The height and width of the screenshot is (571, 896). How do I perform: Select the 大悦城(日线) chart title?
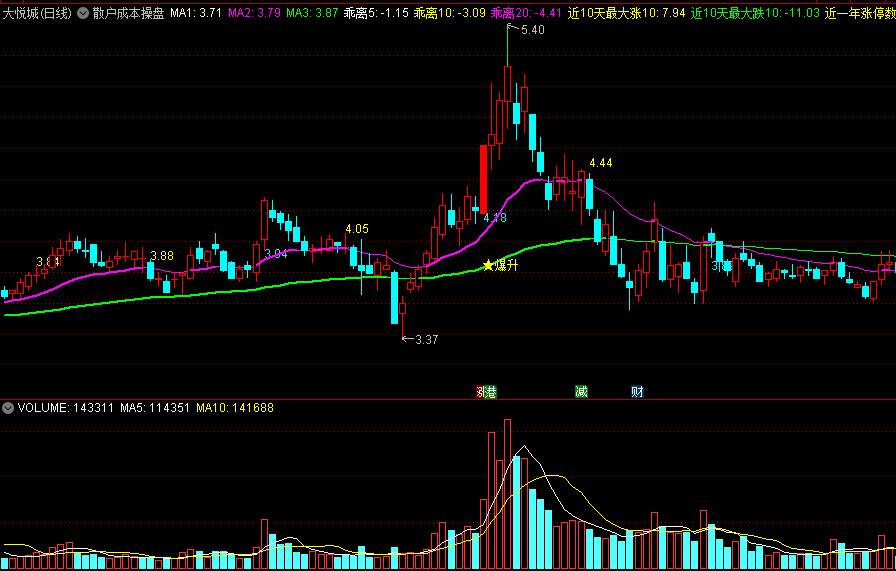pos(37,13)
